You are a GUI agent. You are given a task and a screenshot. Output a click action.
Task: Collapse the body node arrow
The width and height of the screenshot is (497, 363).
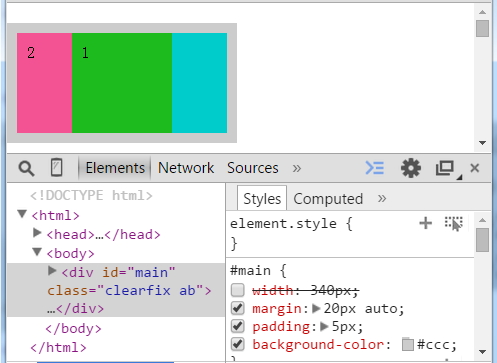pyautogui.click(x=37, y=252)
